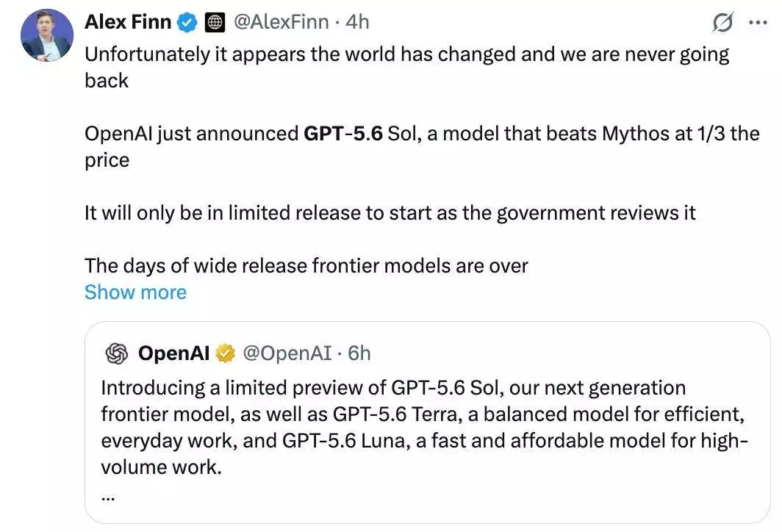Click the blue verified badge next to Alex Finn
Image resolution: width=782 pixels, height=532 pixels.
point(187,23)
